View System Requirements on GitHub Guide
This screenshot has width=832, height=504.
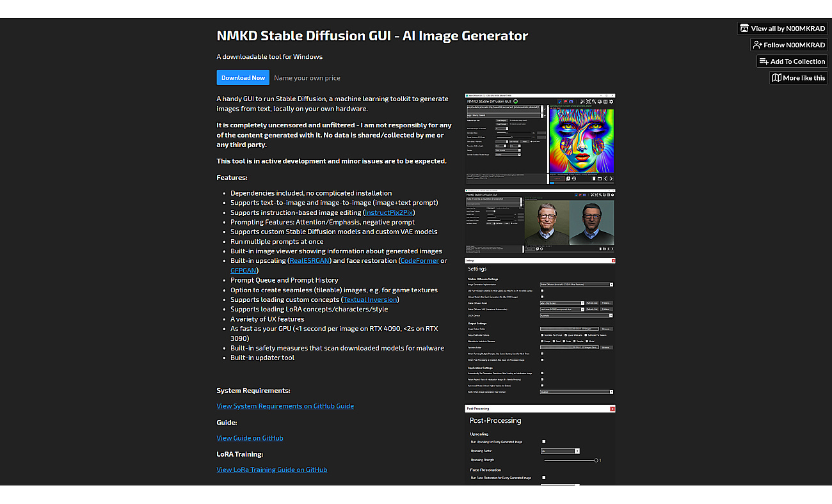285,406
